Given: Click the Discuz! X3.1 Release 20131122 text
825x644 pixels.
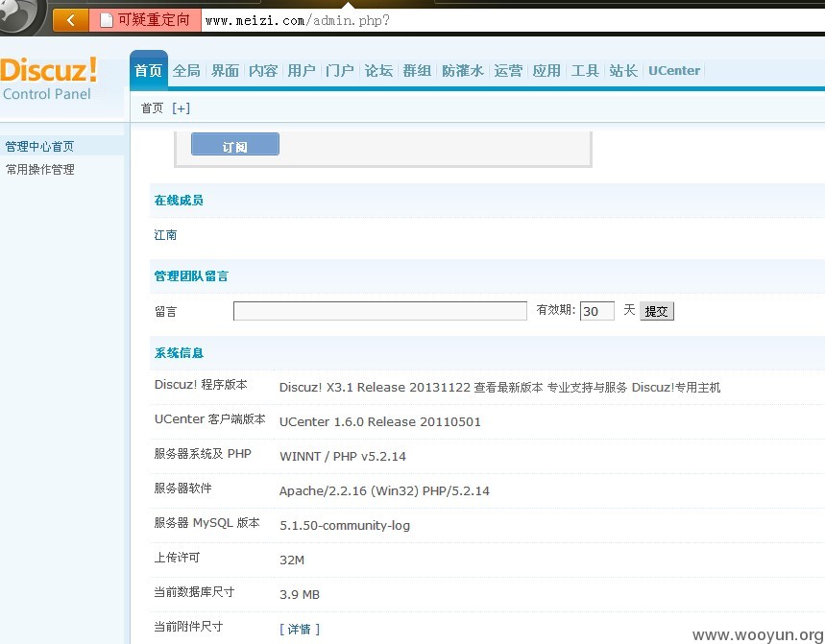Looking at the screenshot, I should tap(375, 388).
